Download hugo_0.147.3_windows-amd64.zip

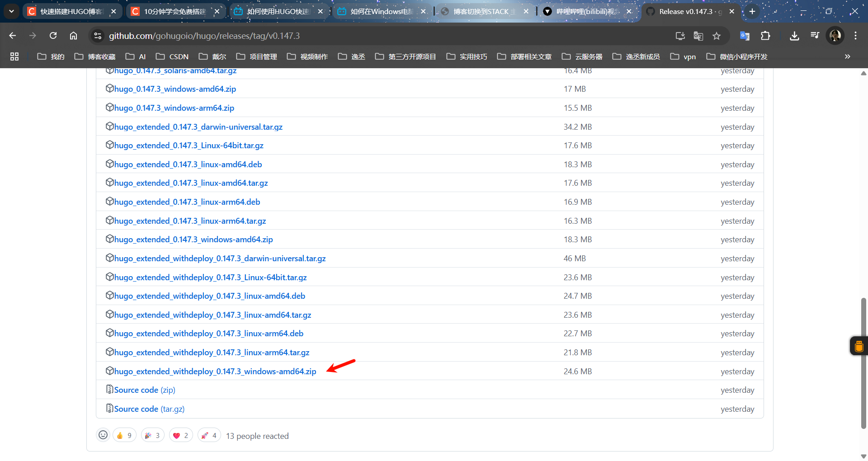[175, 89]
